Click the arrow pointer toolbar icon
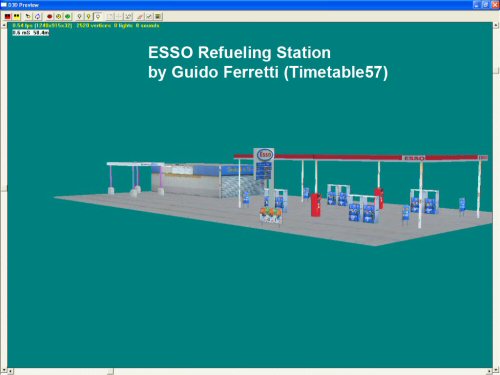The width and height of the screenshot is (500, 375). [x=28, y=16]
